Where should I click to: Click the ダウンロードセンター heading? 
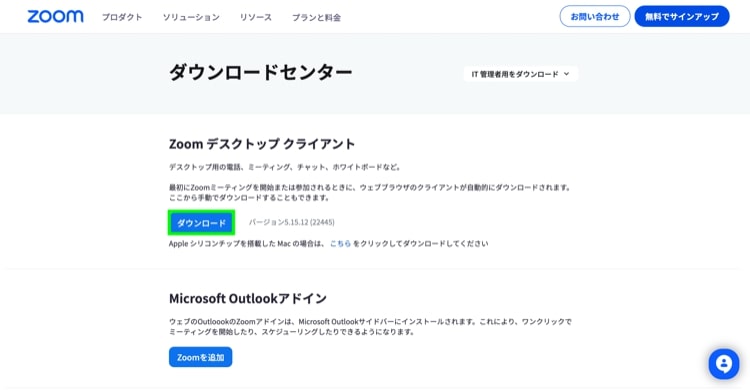261,72
